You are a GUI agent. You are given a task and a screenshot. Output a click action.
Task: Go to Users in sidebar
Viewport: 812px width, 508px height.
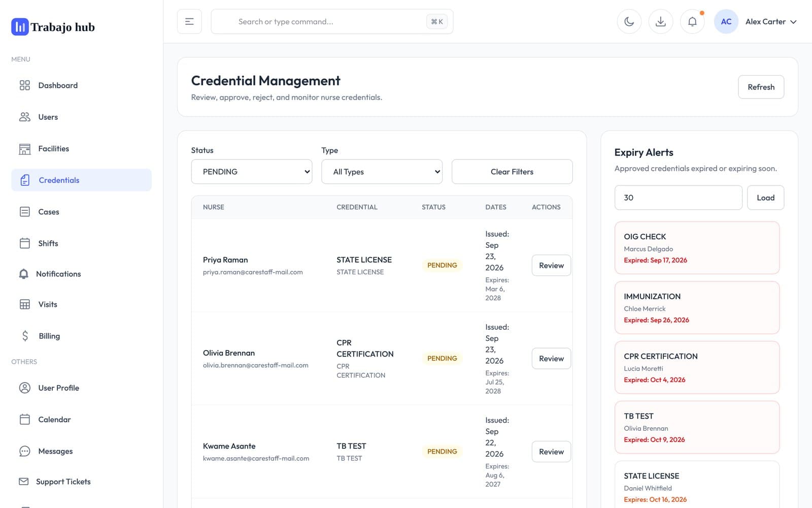click(81, 117)
